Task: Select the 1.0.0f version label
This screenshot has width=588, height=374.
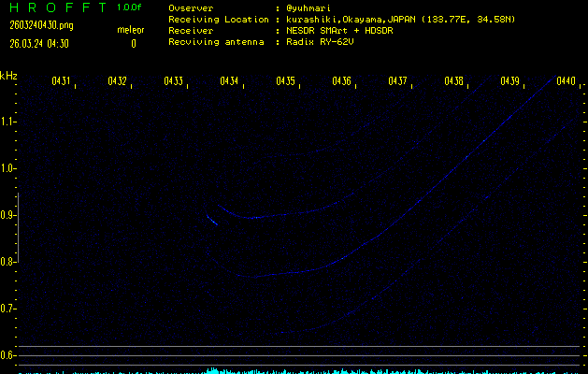Action: (x=130, y=7)
